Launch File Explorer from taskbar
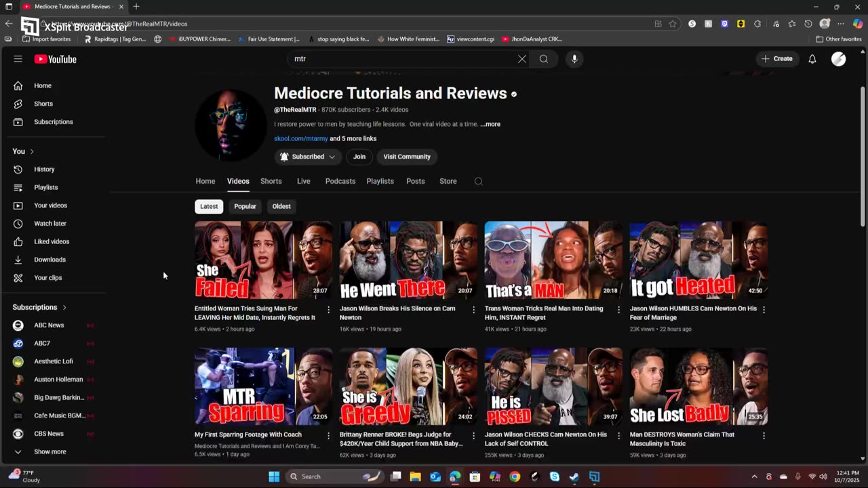 point(415,476)
